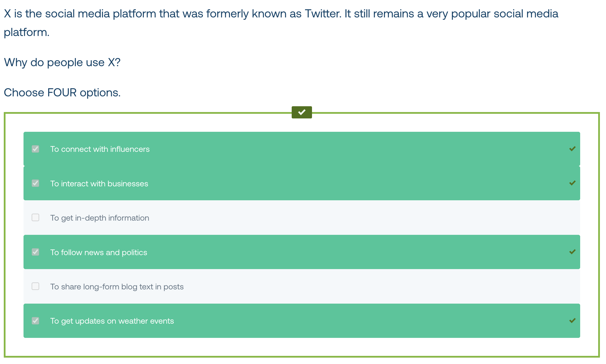Click the green correct-answer badge checkmark
Viewport: 606px width, 364px height.
pyautogui.click(x=302, y=112)
